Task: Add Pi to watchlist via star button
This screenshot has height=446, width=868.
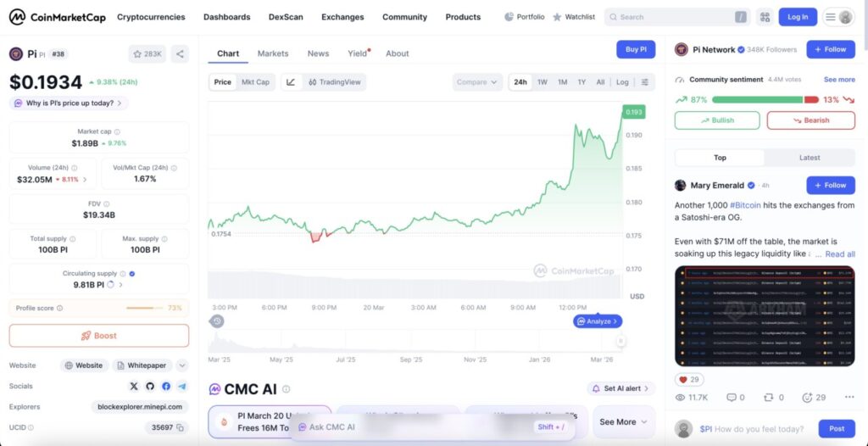Action: (x=147, y=54)
